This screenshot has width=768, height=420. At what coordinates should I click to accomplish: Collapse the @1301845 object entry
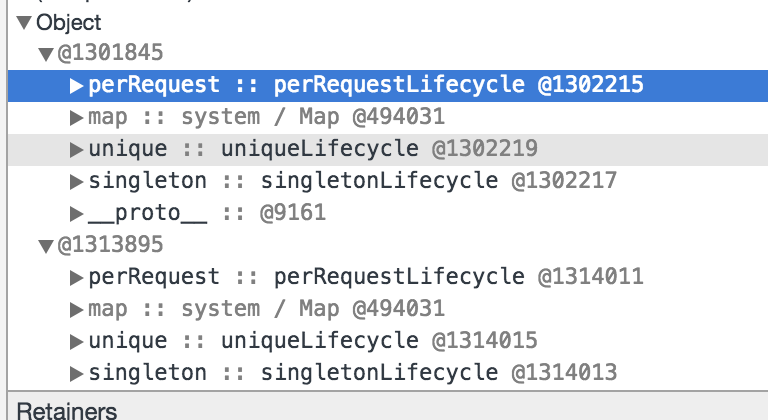pyautogui.click(x=46, y=53)
